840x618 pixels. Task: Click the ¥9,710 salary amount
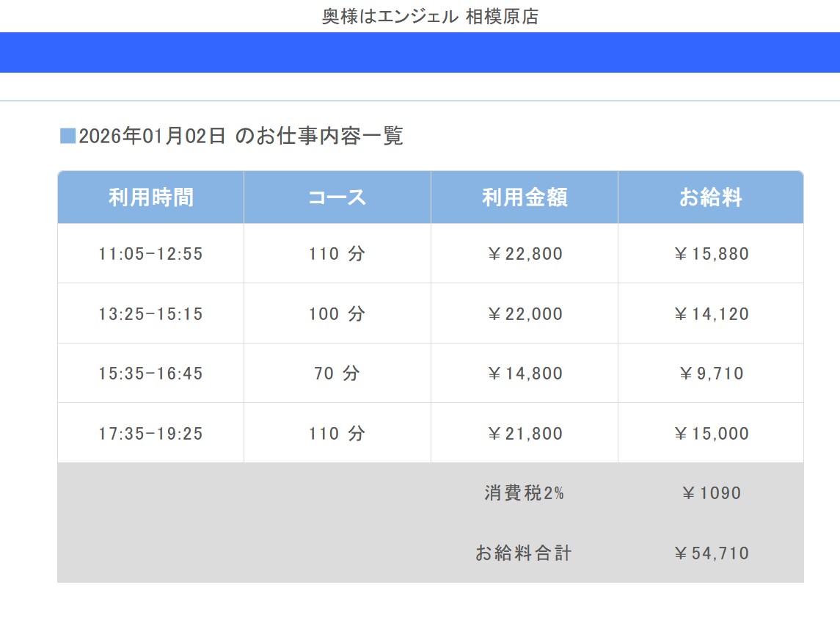tap(710, 374)
